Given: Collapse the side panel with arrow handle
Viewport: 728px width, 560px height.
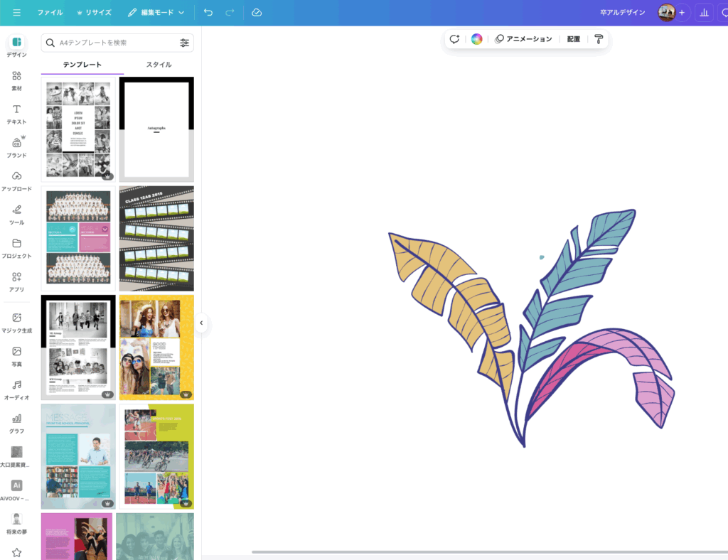Looking at the screenshot, I should pos(201,323).
